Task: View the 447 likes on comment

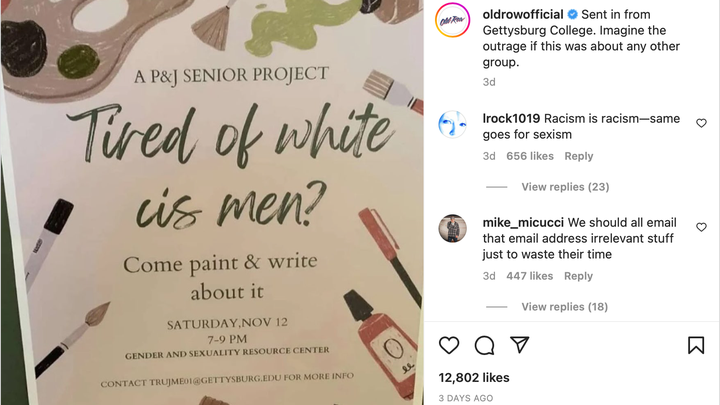Action: tap(529, 276)
